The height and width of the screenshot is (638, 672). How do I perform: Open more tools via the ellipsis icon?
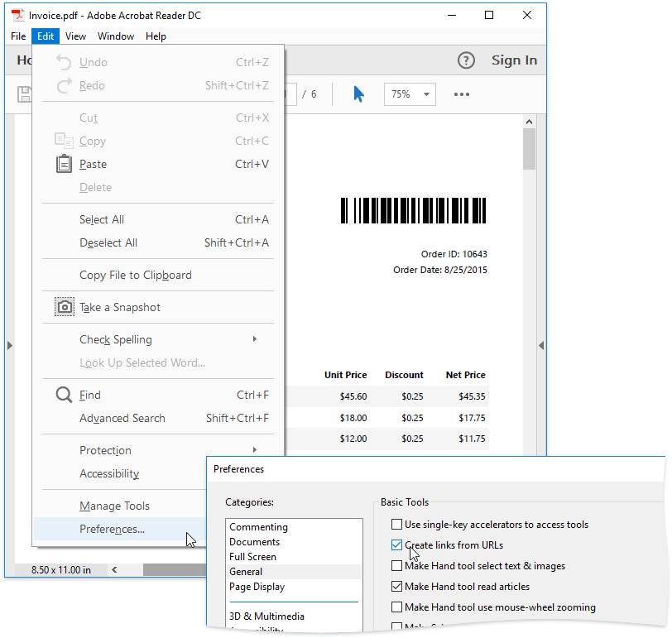point(462,94)
